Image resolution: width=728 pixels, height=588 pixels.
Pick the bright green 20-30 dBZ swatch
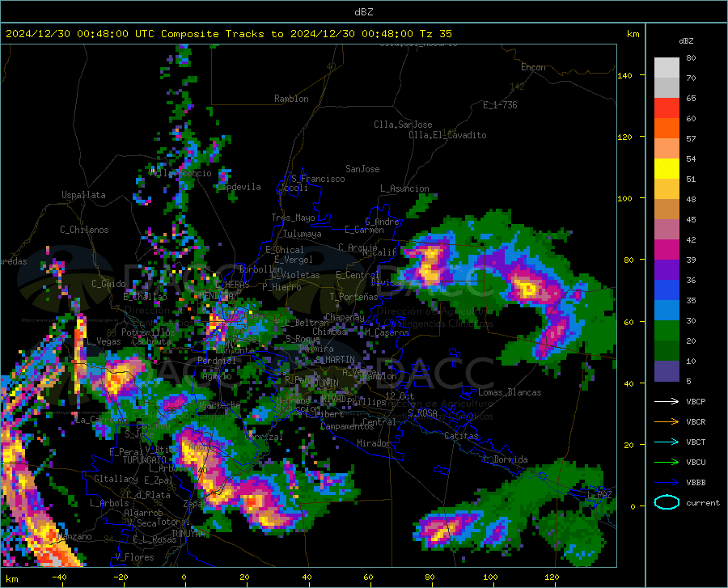(667, 331)
